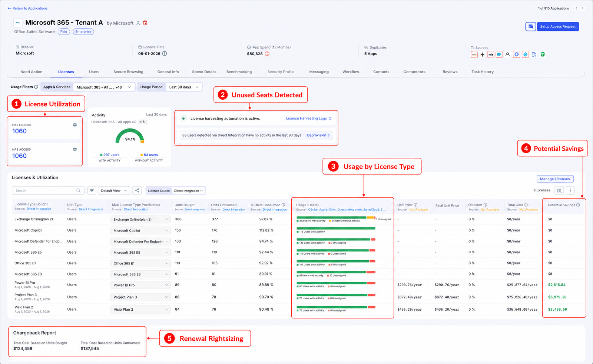Click the blue circle Okta source icon

(x=516, y=54)
